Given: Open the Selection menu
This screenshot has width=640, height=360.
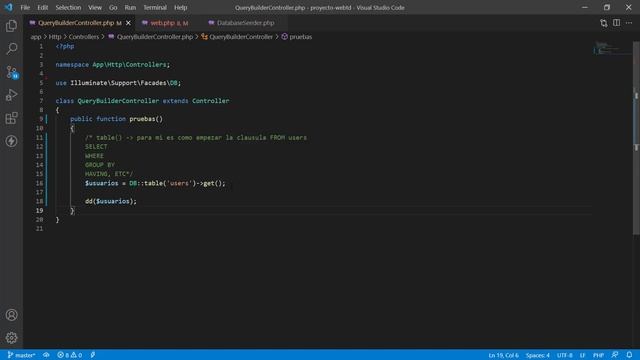Looking at the screenshot, I should (x=68, y=7).
